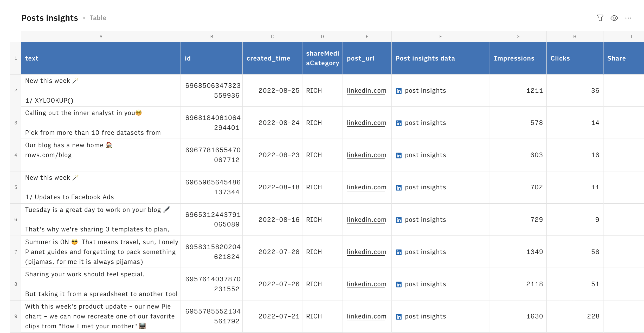Select the cell with 1349 impressions
The width and height of the screenshot is (644, 333).
[x=534, y=252]
